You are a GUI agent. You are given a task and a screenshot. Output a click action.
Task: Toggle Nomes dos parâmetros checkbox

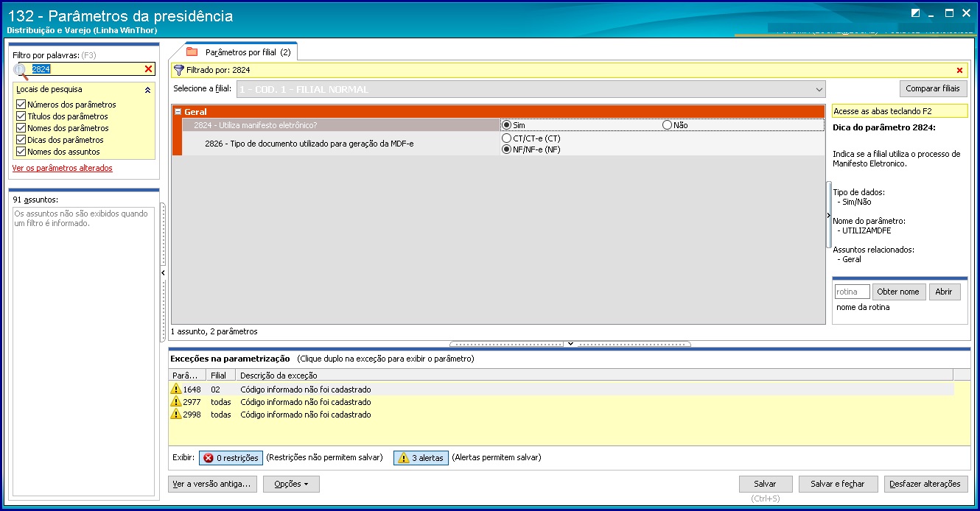point(21,128)
